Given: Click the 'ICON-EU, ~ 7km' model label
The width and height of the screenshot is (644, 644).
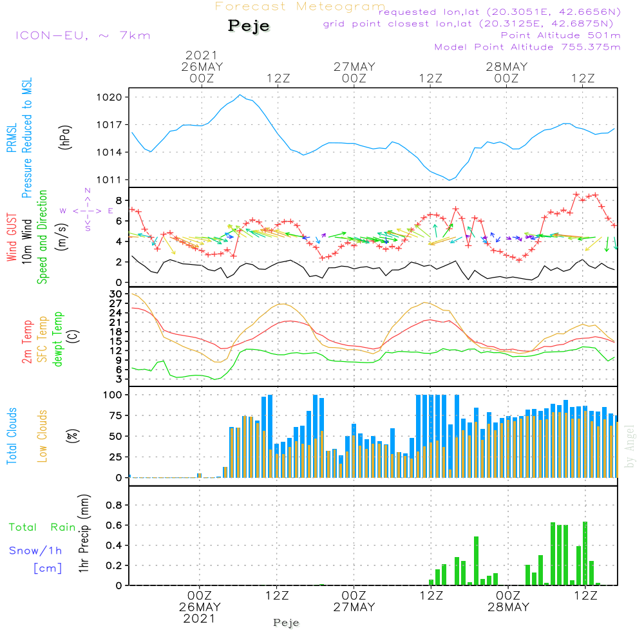Looking at the screenshot, I should click(x=83, y=35).
